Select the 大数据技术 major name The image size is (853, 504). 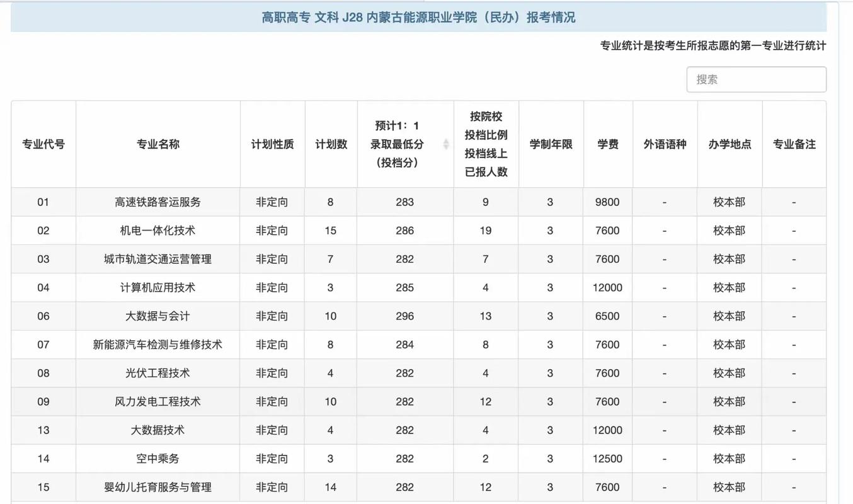click(158, 430)
